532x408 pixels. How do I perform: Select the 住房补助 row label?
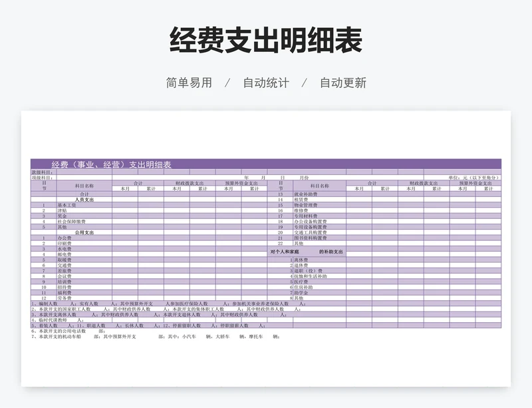pyautogui.click(x=303, y=287)
